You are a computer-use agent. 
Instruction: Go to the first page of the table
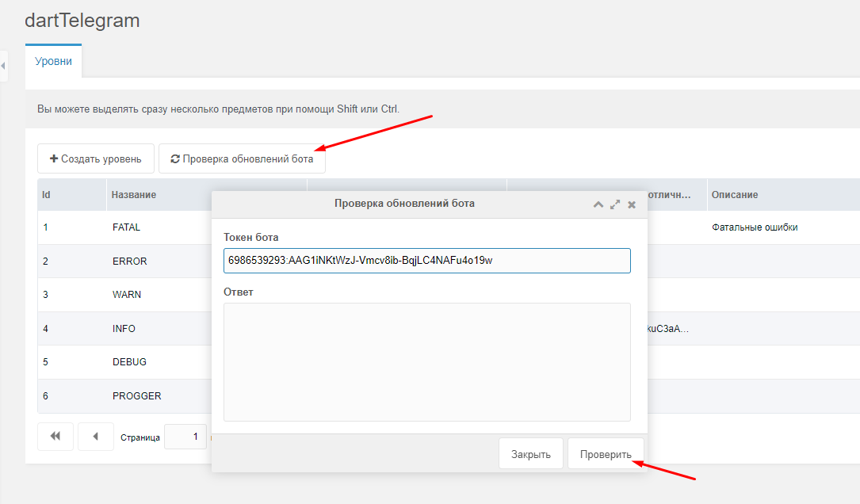click(55, 437)
